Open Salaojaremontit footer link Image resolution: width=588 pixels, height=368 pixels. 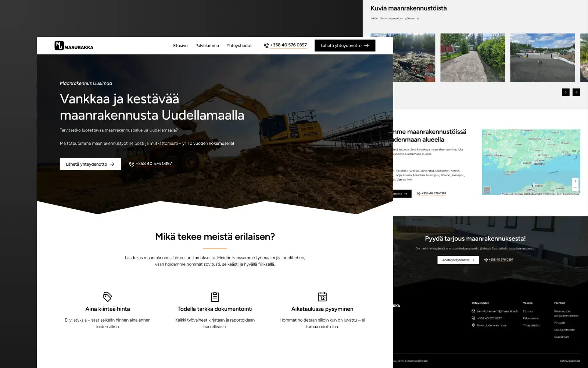click(x=564, y=330)
